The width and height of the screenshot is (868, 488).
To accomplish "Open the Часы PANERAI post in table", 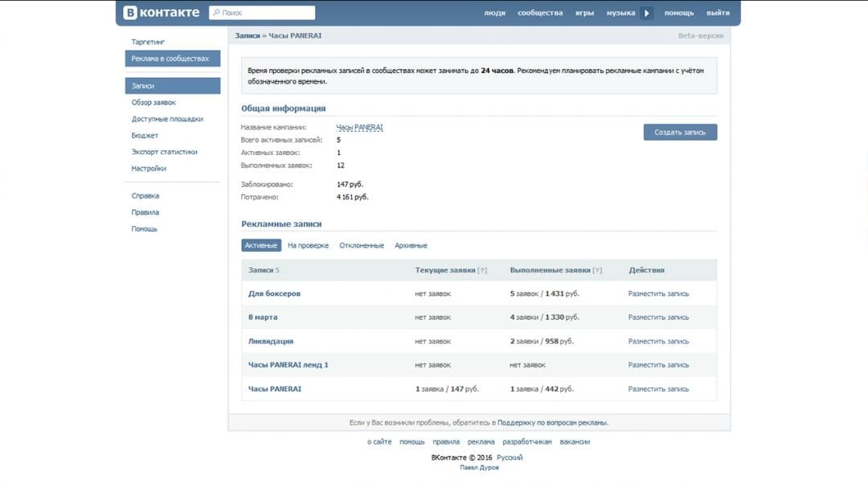I will tap(275, 389).
